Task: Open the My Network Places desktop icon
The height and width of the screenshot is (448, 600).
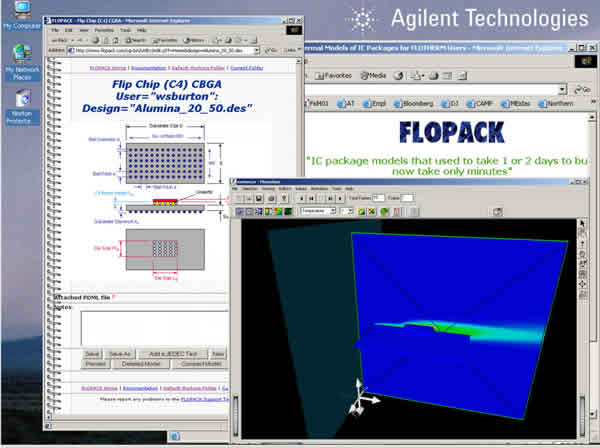Action: pos(22,62)
